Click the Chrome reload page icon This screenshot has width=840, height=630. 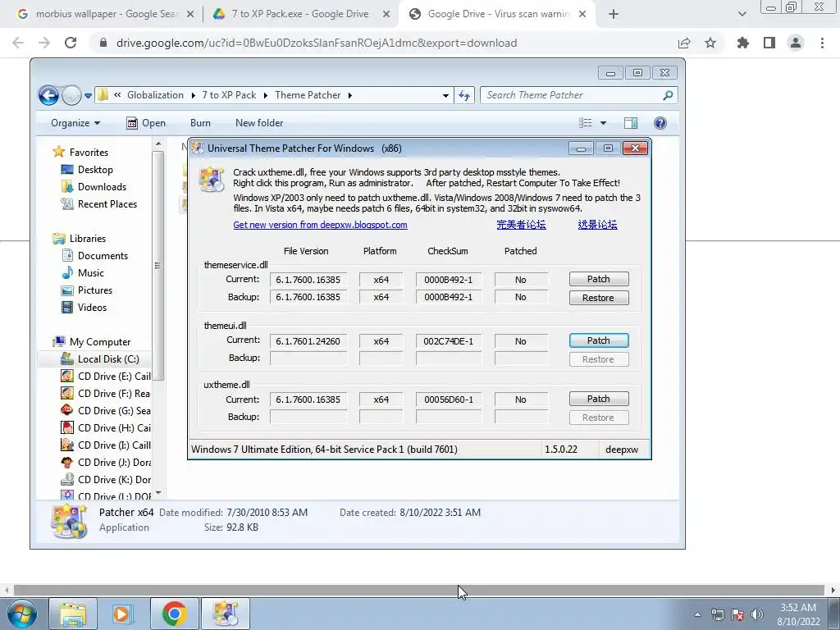pyautogui.click(x=71, y=43)
